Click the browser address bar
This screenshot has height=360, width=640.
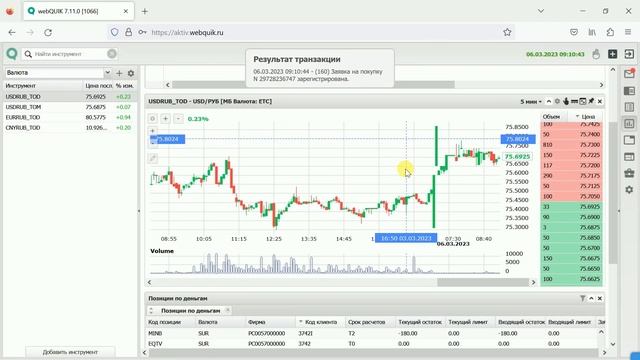click(x=310, y=32)
